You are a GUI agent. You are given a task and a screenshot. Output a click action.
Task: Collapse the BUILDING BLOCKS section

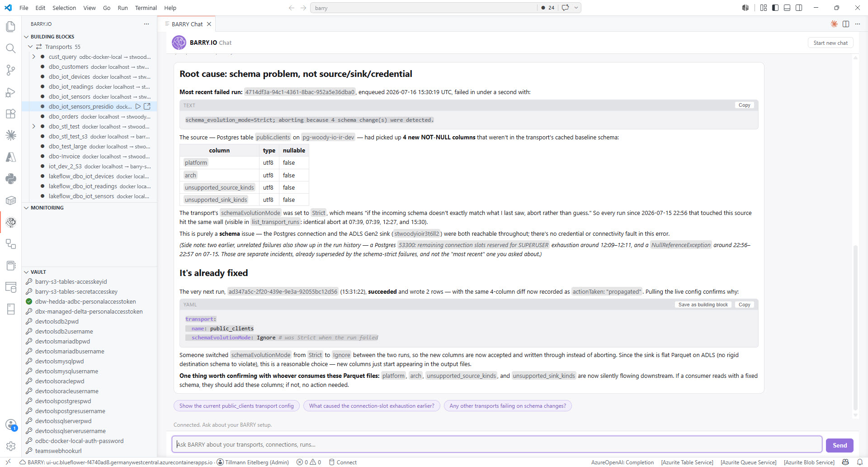point(26,37)
